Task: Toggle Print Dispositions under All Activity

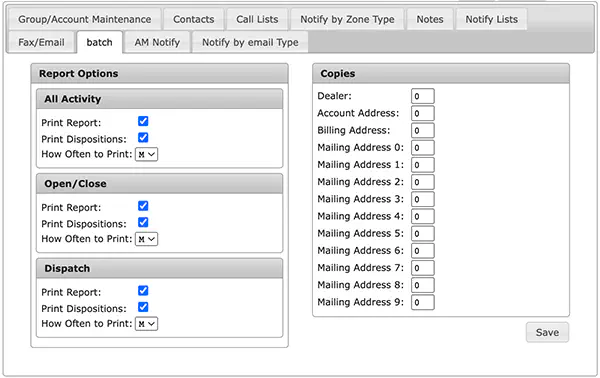Action: [x=143, y=138]
